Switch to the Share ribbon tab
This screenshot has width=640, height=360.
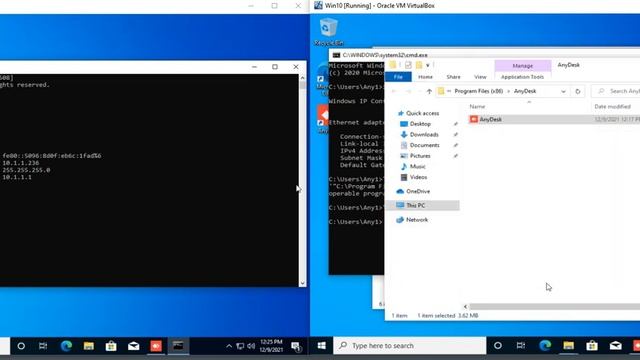coord(453,77)
